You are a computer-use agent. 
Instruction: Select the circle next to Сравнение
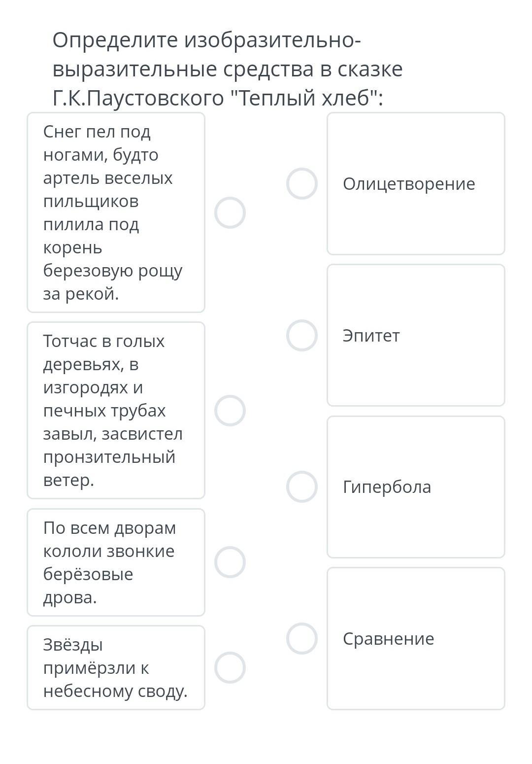(302, 639)
